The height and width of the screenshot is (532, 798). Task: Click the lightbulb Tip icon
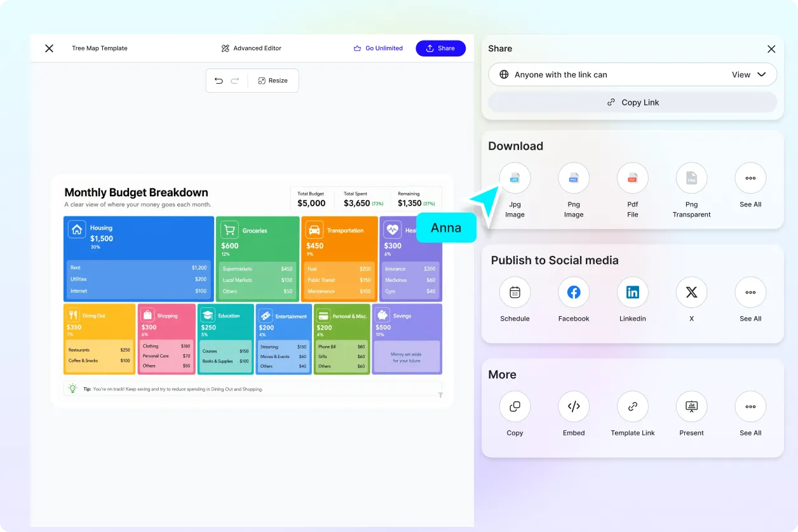73,389
